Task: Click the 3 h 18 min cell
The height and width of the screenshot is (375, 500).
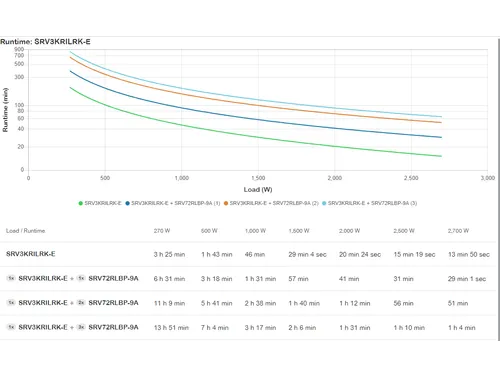Action: pos(217,279)
